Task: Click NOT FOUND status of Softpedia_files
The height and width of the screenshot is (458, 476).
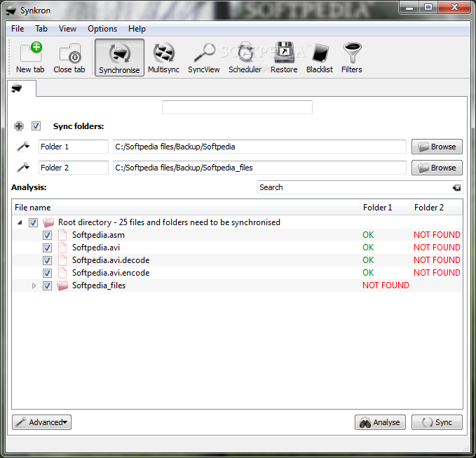Action: coord(386,285)
